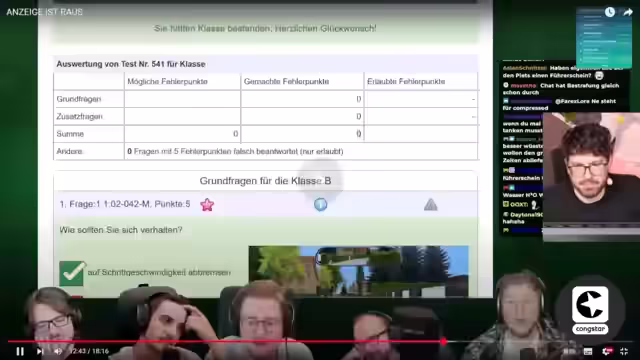Click the 'Mögliche Fehlerpunkte' column header
The height and width of the screenshot is (360, 640).
tap(167, 82)
